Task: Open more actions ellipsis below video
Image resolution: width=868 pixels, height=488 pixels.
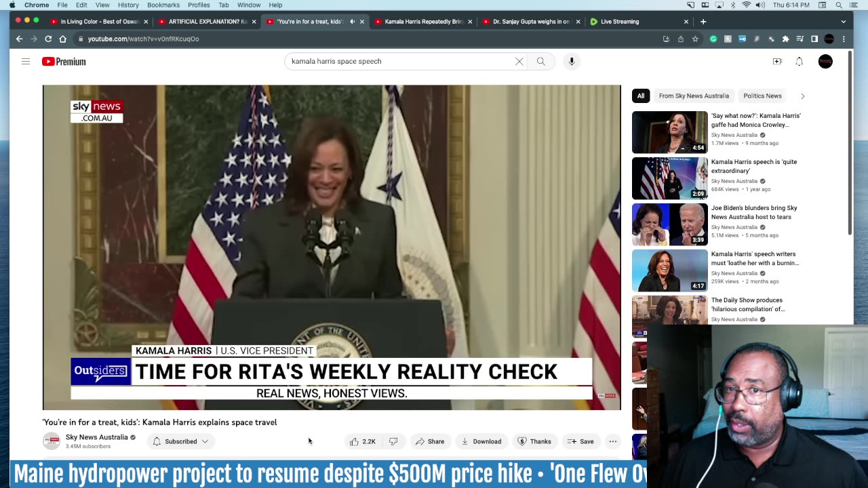Action: (x=613, y=441)
